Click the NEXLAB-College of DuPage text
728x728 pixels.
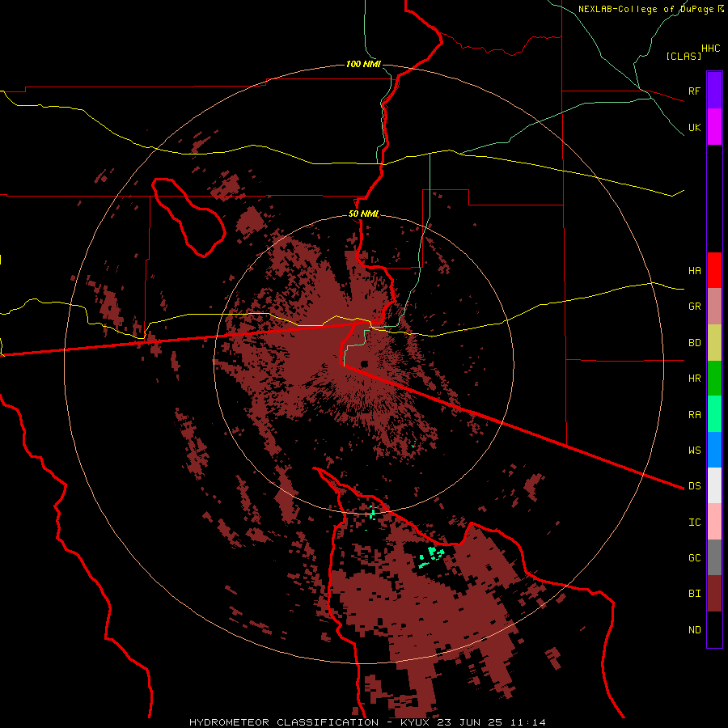point(647,9)
